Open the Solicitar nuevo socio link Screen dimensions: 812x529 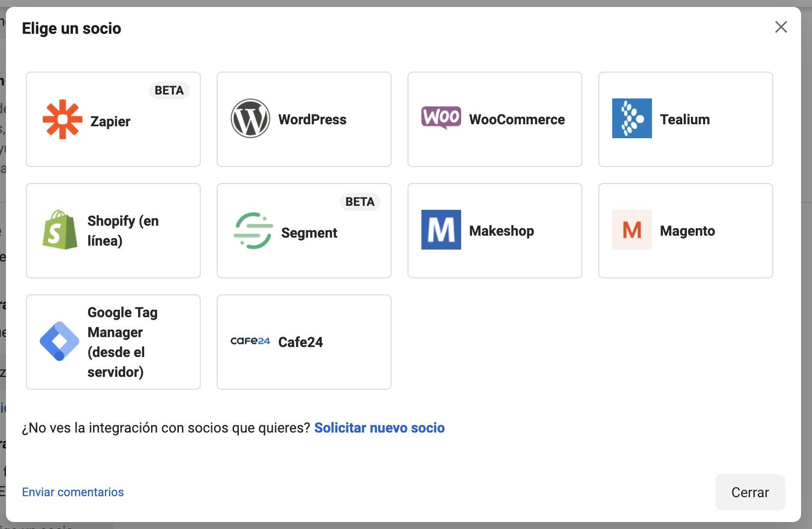[380, 428]
